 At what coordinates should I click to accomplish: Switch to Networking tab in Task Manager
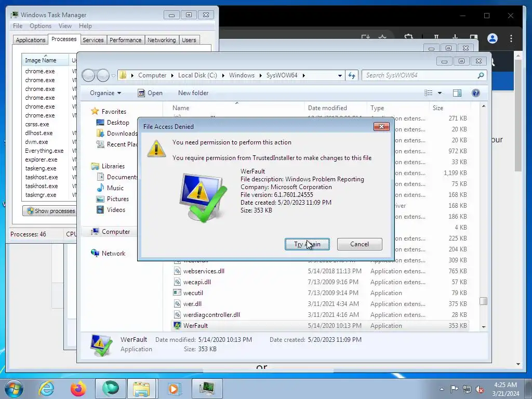point(162,40)
